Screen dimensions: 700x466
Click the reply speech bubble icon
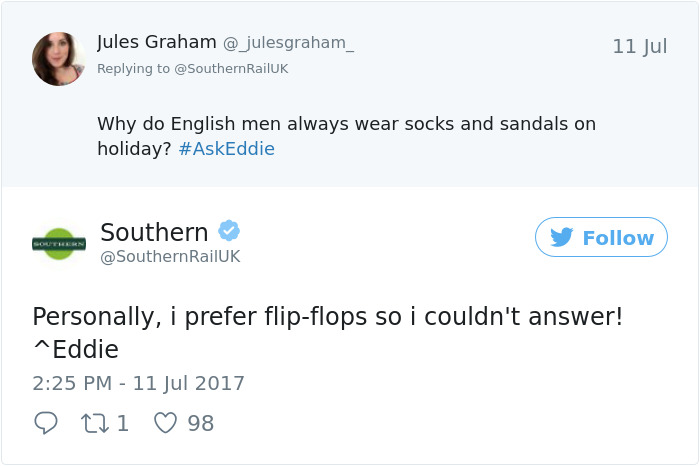tap(46, 423)
